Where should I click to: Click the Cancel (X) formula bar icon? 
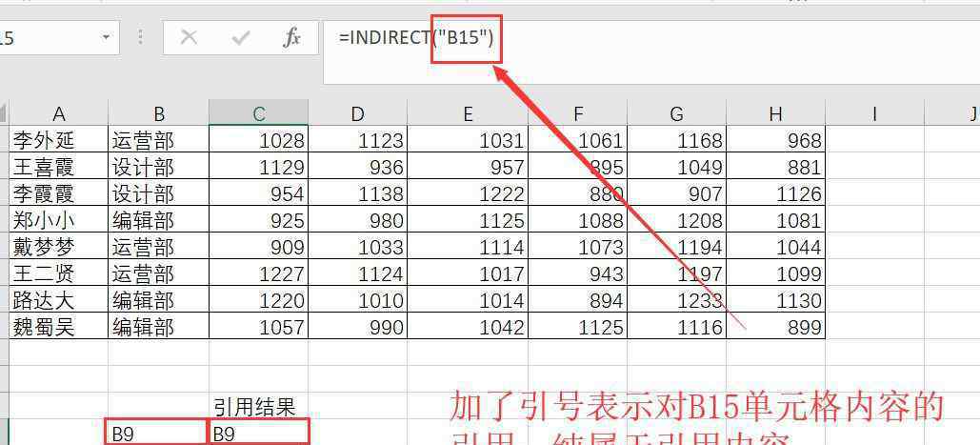click(x=189, y=38)
